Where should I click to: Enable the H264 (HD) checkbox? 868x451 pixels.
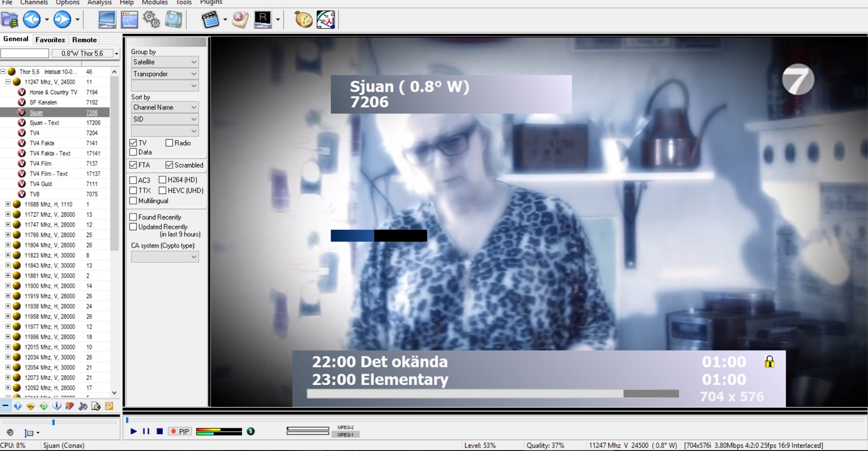click(163, 180)
